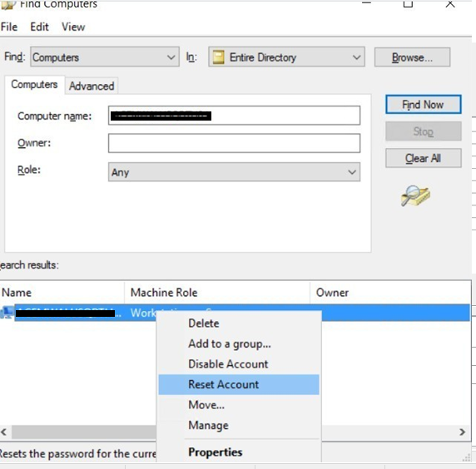Open Properties from the context menu

[216, 452]
